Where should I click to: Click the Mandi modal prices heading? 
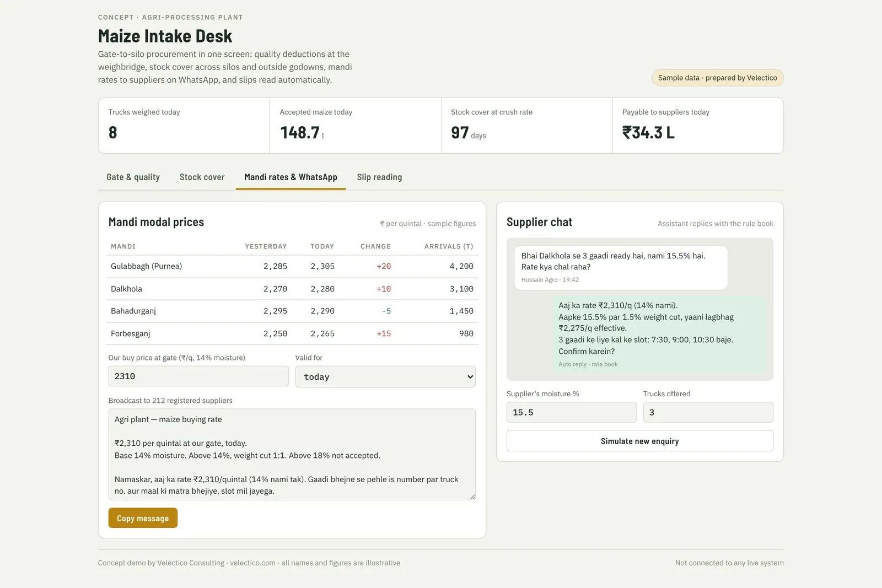point(156,222)
